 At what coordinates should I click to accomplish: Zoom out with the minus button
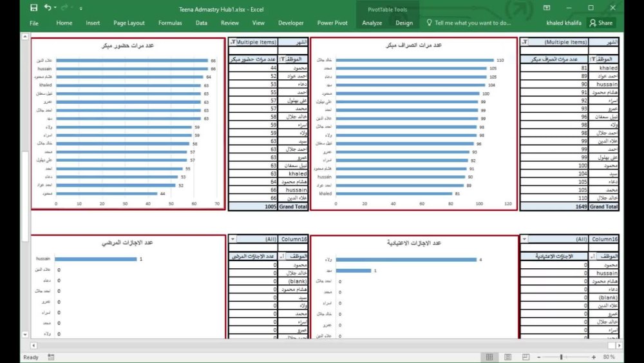coord(539,357)
